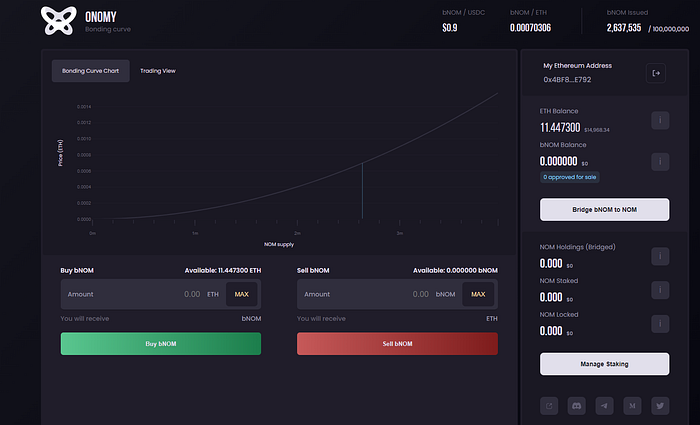Click the bNOM Issued value 2,637,535

tap(624, 28)
